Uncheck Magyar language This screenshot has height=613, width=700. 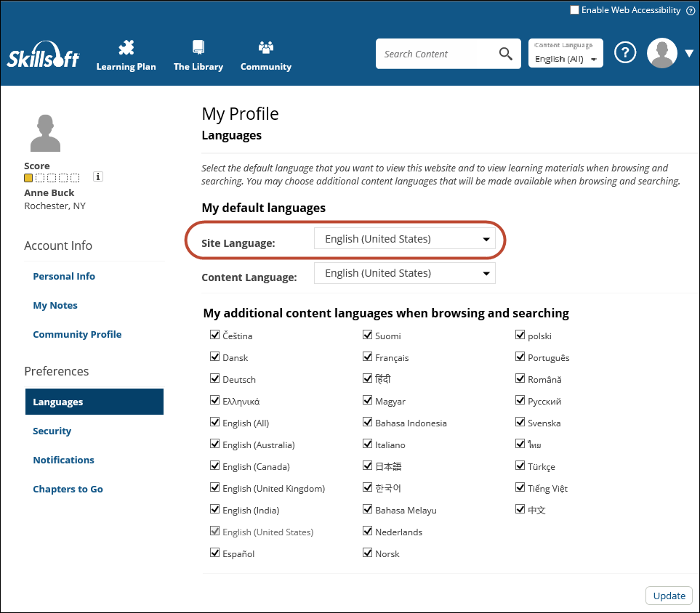[x=367, y=400]
